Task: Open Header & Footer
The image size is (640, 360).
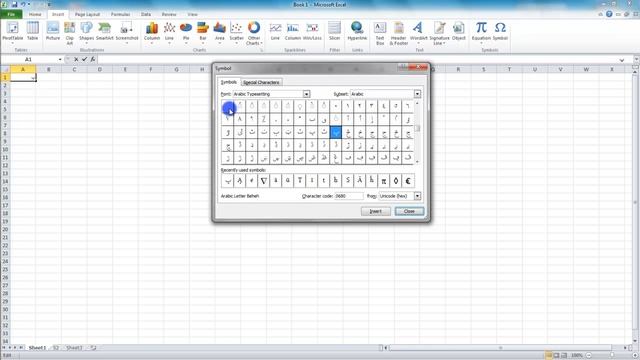Action: (399, 33)
